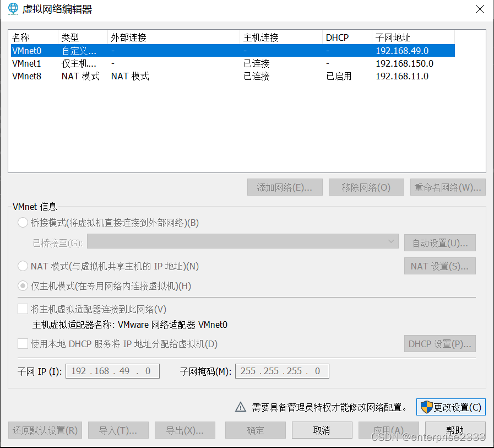This screenshot has width=494, height=448.
Task: Click the 移除网络(O) button
Action: pyautogui.click(x=366, y=187)
